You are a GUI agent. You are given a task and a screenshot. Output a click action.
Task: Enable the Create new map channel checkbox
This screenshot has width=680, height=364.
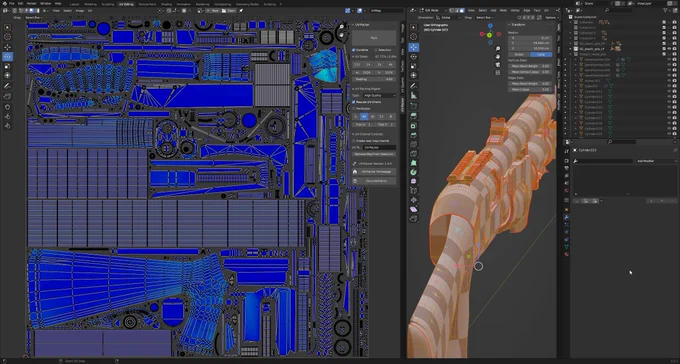[354, 141]
